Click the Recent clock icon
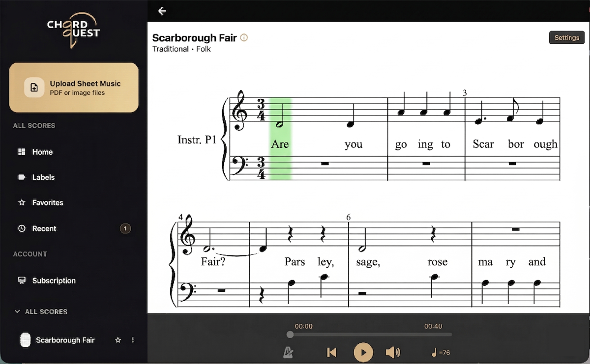This screenshot has height=364, width=590. point(23,228)
